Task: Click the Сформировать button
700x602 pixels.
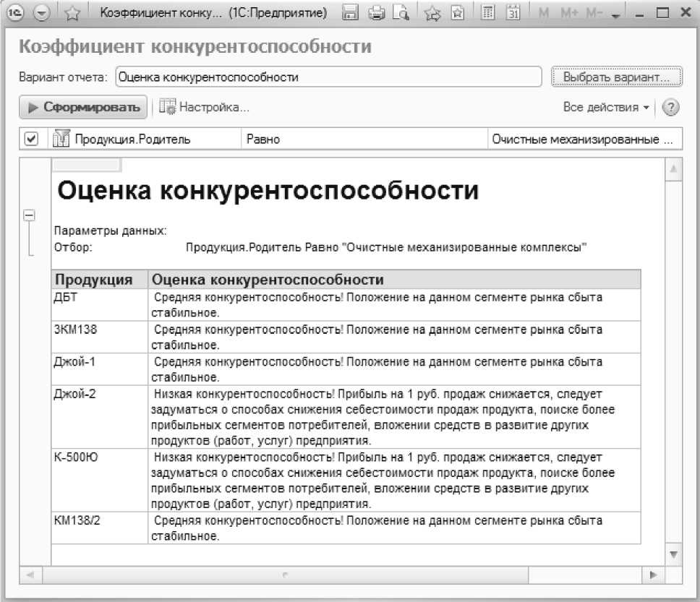Action: click(x=83, y=107)
